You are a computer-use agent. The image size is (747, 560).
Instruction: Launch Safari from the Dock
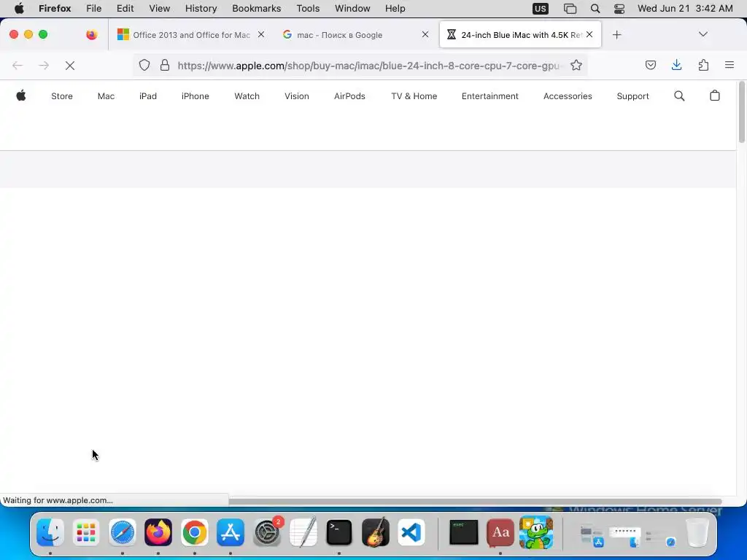pyautogui.click(x=123, y=532)
